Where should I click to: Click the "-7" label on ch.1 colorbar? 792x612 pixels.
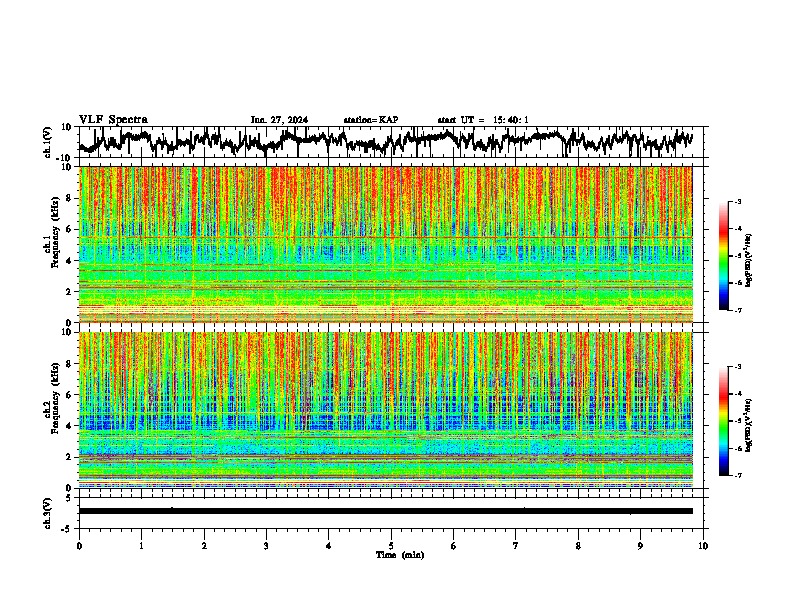(x=737, y=310)
